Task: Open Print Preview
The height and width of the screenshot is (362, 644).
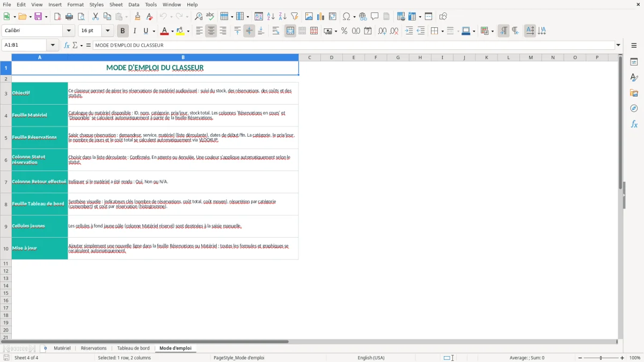Action: (81, 17)
